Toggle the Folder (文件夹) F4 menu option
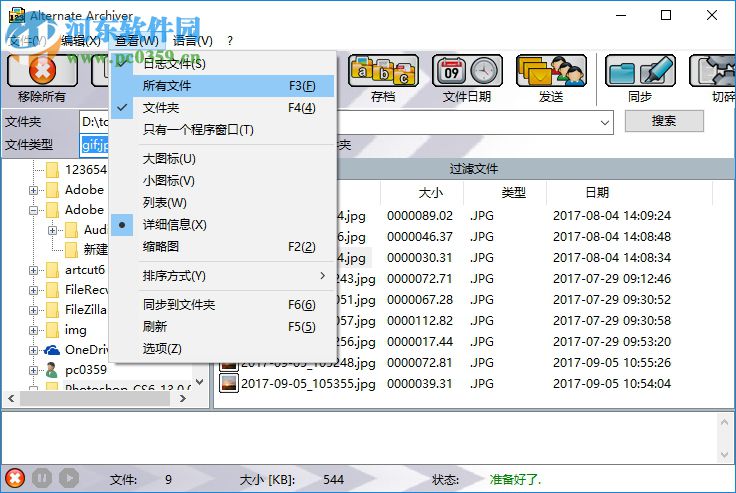This screenshot has width=736, height=493. 222,108
